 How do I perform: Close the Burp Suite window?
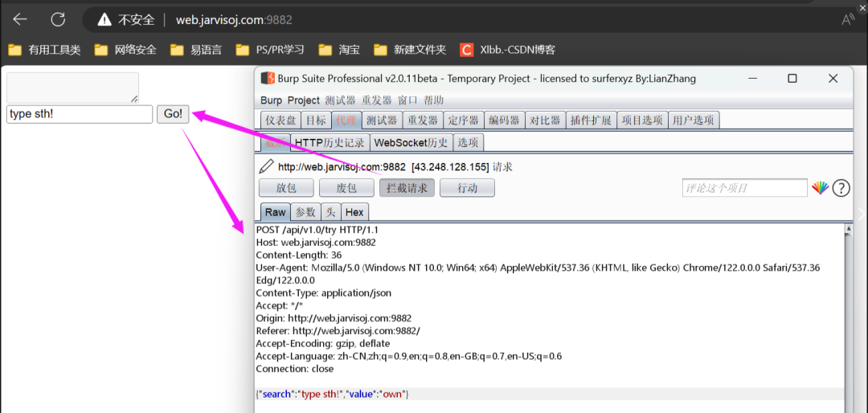[833, 79]
